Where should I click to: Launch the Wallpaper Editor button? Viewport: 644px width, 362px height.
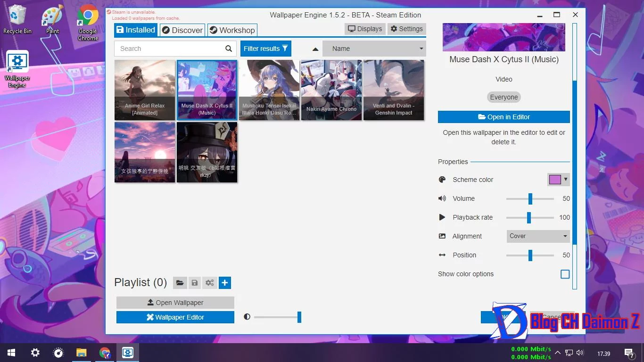tap(175, 317)
